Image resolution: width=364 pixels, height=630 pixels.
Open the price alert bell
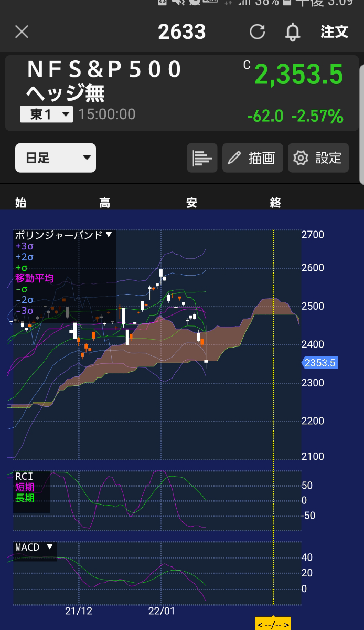293,32
